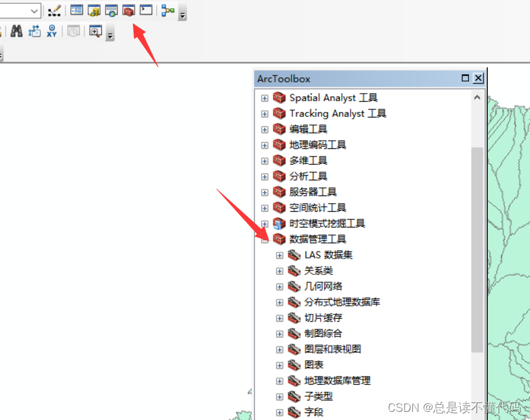Expand the 几何网络 toolset
The image size is (530, 420).
tap(279, 287)
